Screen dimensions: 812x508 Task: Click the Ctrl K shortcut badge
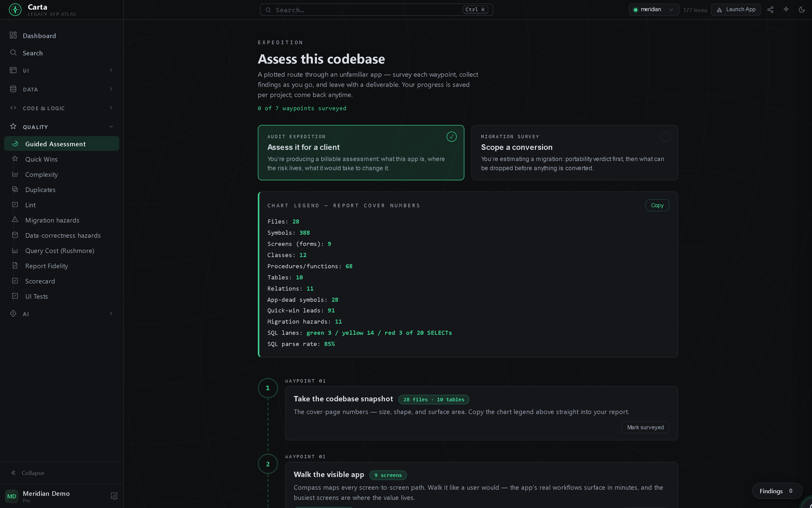coord(475,9)
